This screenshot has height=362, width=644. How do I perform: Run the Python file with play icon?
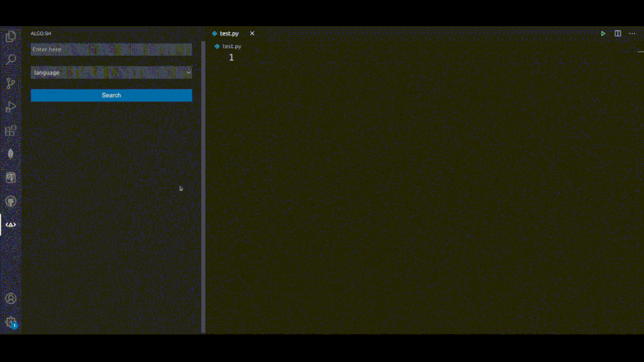603,34
